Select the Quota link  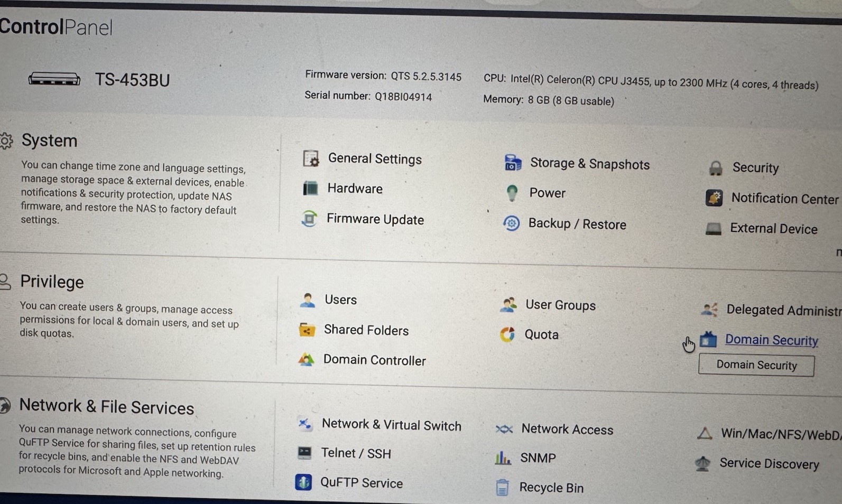[541, 334]
